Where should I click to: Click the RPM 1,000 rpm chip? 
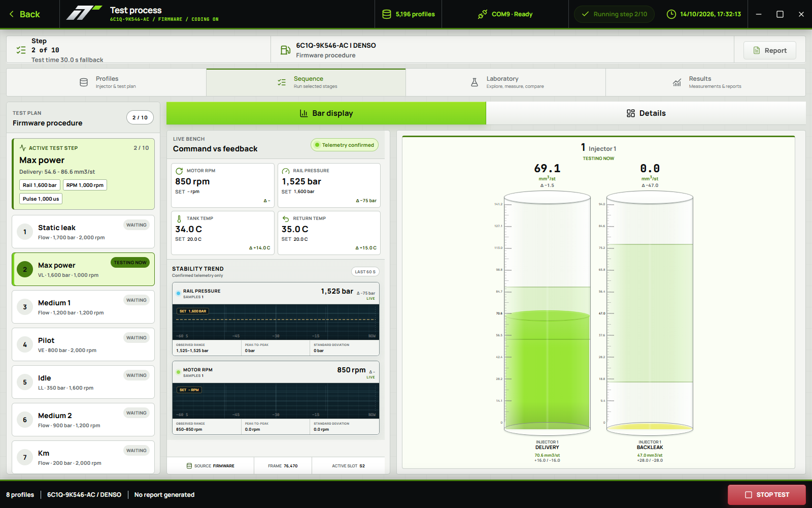85,185
